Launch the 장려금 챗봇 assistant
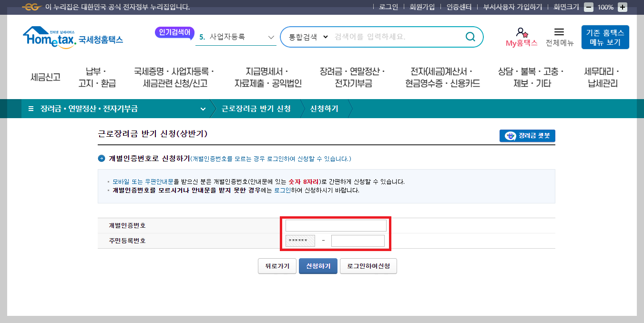The image size is (644, 323). pos(527,136)
